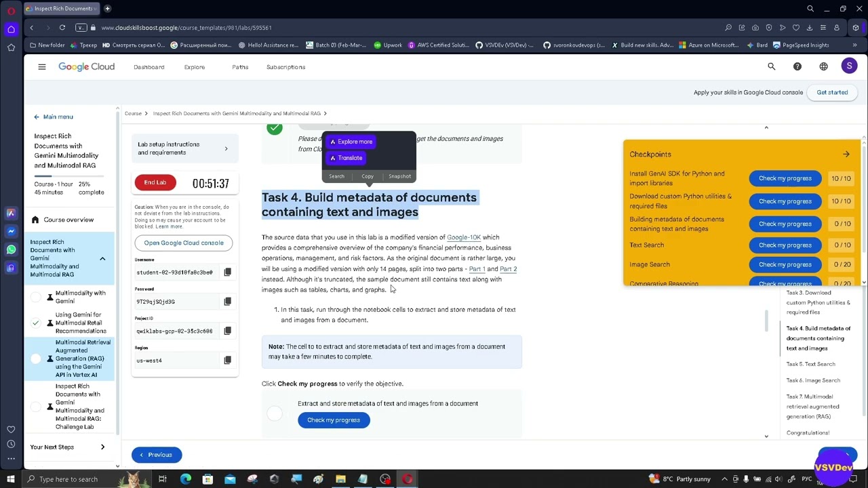Open the language globe icon
The width and height of the screenshot is (868, 488).
[823, 66]
